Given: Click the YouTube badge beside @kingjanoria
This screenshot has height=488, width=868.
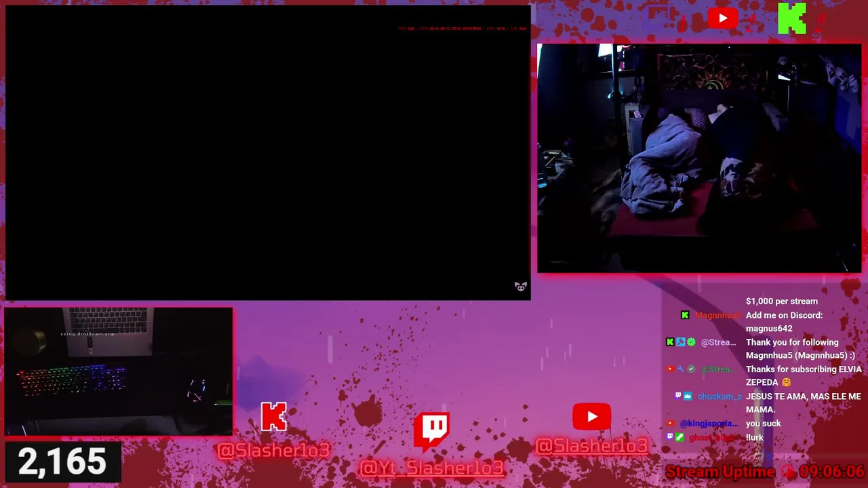Looking at the screenshot, I should click(x=670, y=424).
